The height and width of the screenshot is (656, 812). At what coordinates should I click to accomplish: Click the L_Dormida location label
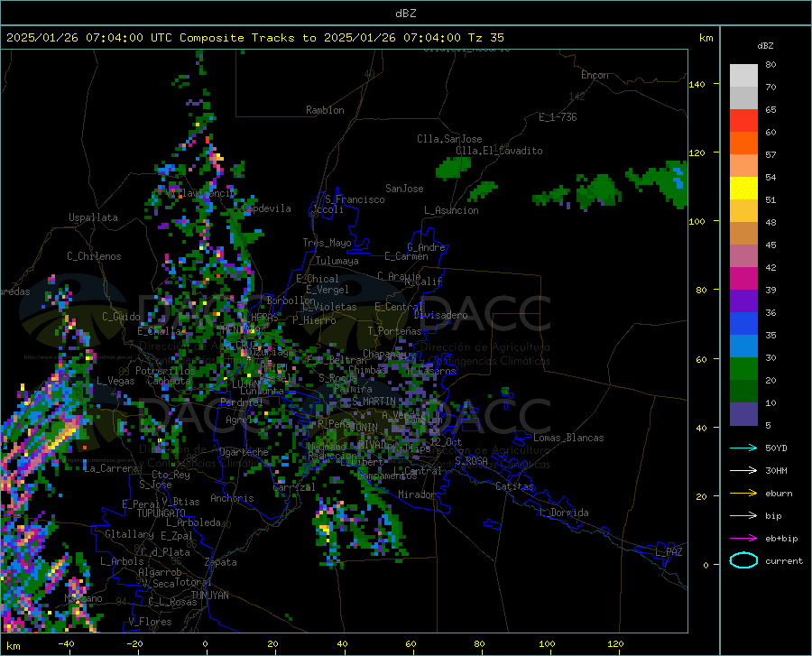coord(563,513)
